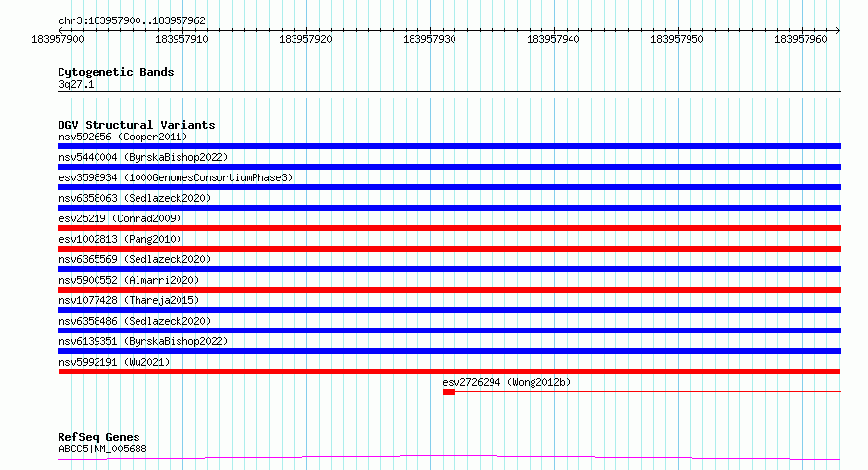Open the esv3598934 (1000GenomesConsortiumPhase3) label

click(176, 177)
